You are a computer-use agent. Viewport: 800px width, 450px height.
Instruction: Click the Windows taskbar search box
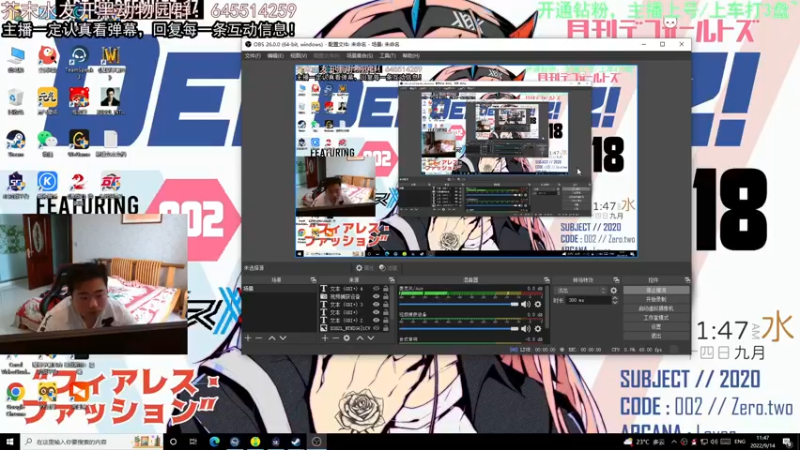click(92, 442)
